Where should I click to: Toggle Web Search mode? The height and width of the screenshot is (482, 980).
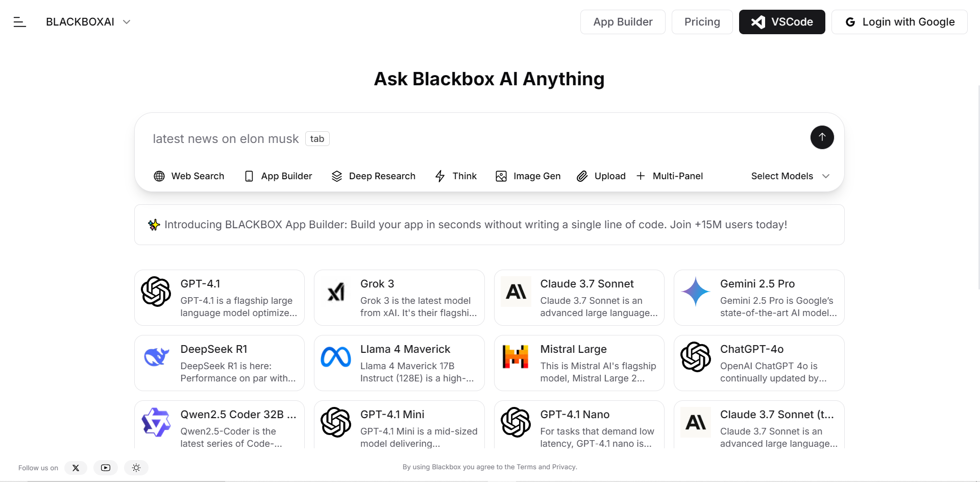pos(189,176)
